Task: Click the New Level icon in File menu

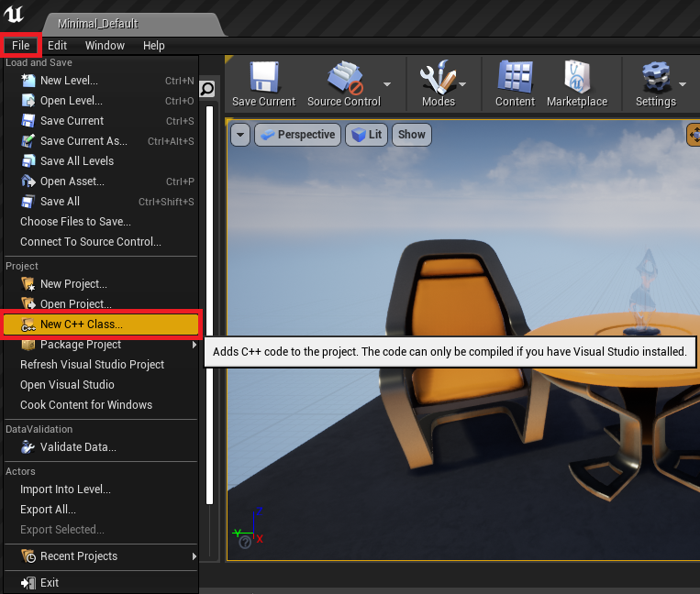Action: pos(28,81)
